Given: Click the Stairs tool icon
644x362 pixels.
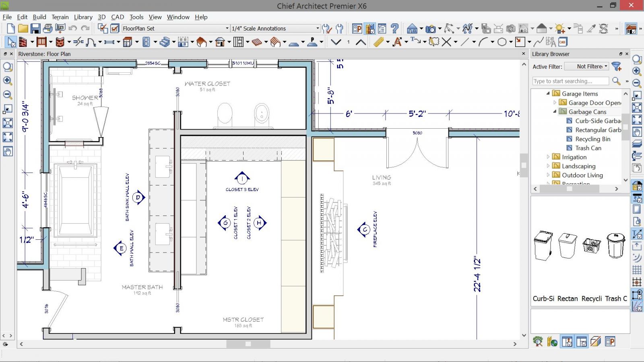Looking at the screenshot, I should pyautogui.click(x=164, y=42).
